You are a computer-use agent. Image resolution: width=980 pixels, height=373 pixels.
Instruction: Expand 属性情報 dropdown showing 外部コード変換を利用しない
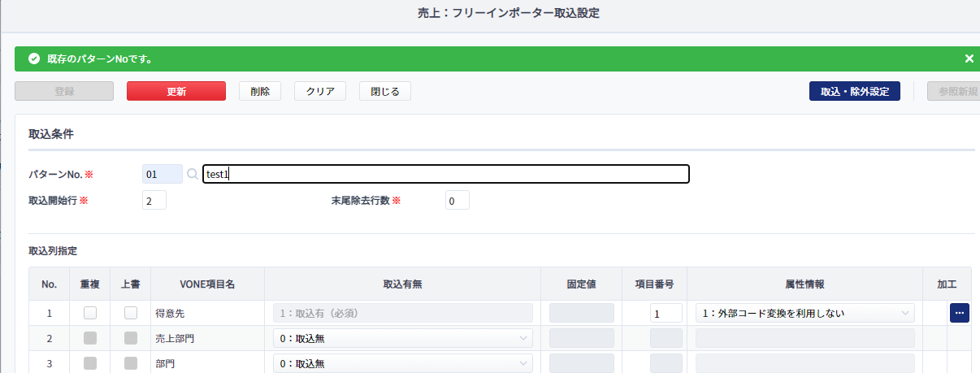click(x=804, y=313)
